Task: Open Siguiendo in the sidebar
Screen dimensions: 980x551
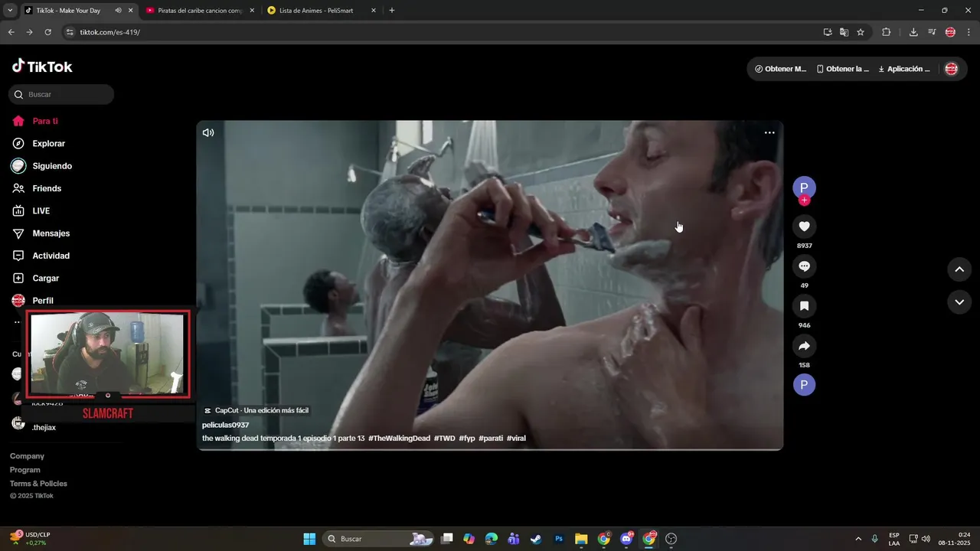Action: (52, 166)
